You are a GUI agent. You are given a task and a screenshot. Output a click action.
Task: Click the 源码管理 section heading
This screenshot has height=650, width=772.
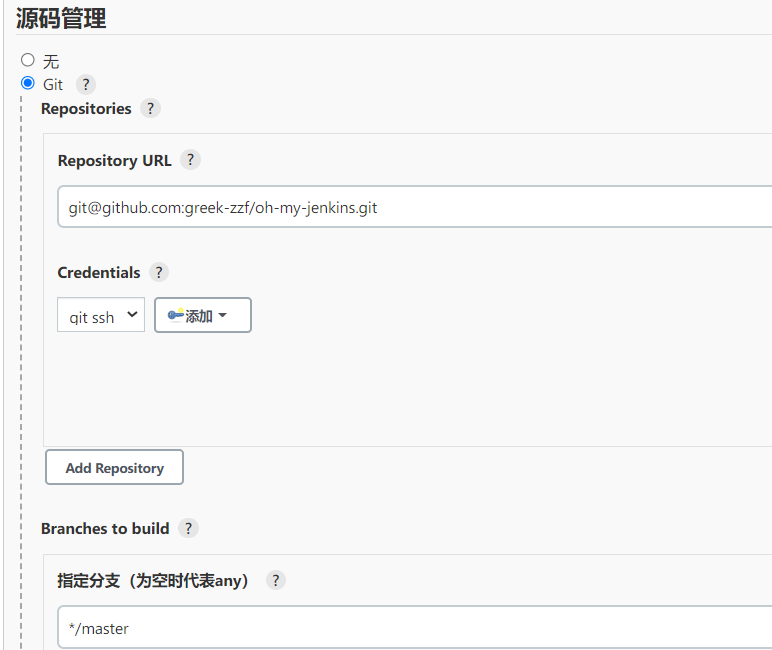(61, 17)
